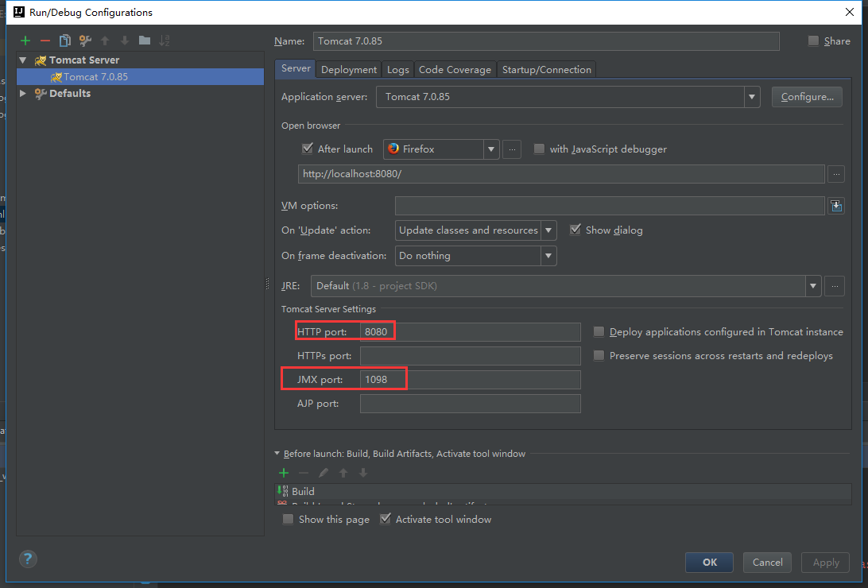Click the localhost URL field
Viewport: 868px width, 588px height.
coord(561,174)
